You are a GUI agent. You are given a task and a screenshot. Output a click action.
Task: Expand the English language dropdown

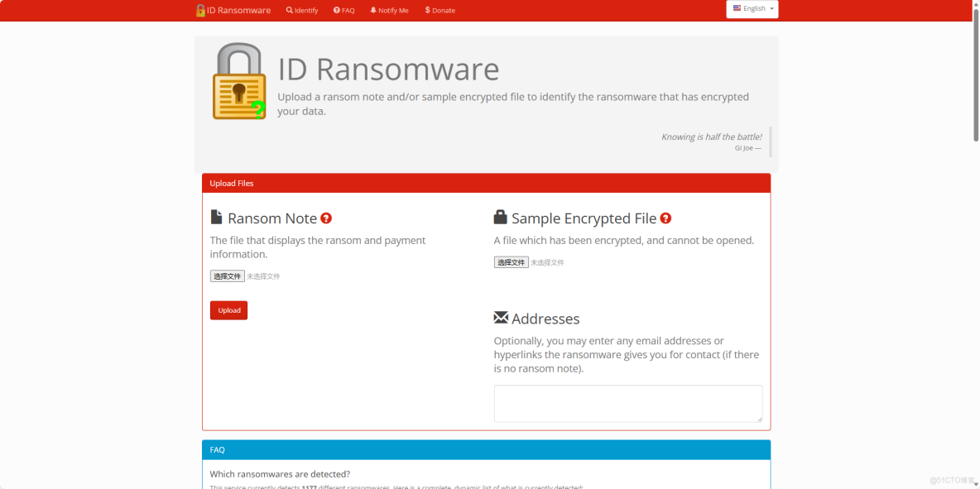point(752,9)
